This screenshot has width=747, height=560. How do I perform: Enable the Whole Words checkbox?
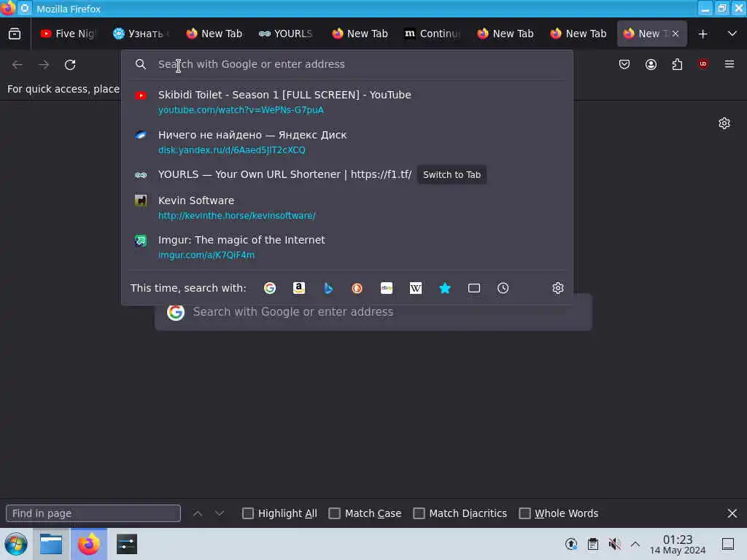tap(525, 513)
